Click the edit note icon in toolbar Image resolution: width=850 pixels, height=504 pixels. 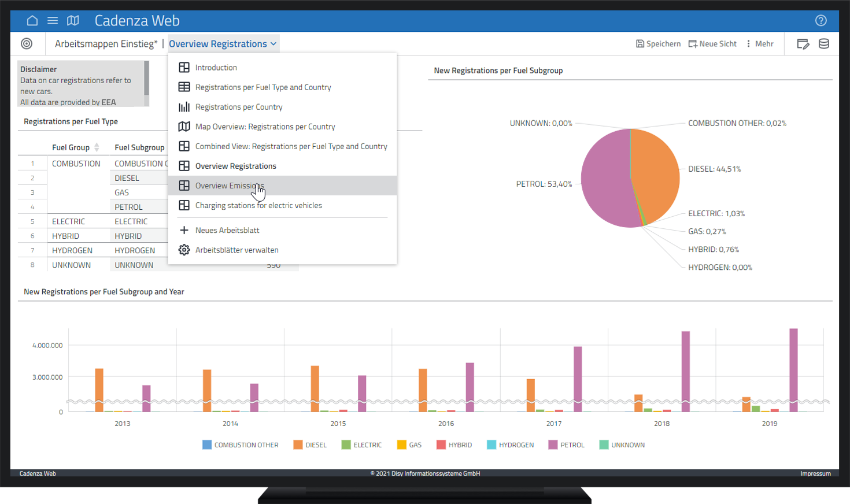pos(803,44)
